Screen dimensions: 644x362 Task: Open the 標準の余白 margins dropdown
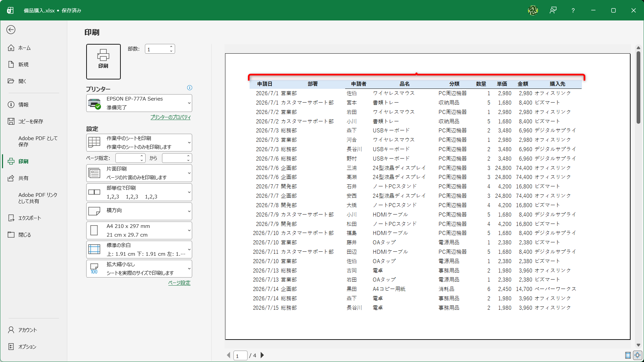coord(139,249)
